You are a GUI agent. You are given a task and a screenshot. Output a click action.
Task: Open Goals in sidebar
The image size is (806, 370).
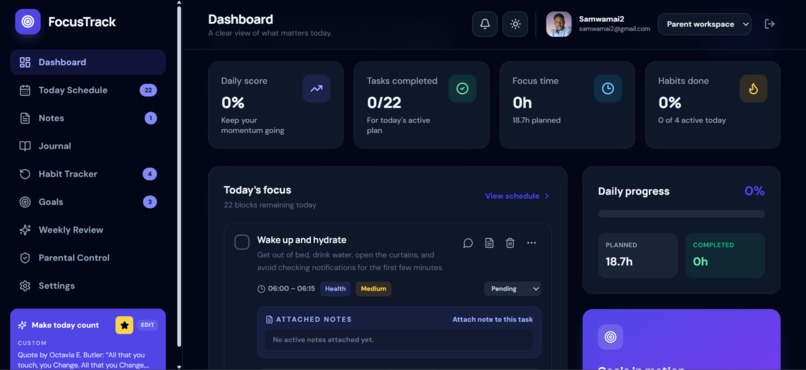click(88, 202)
